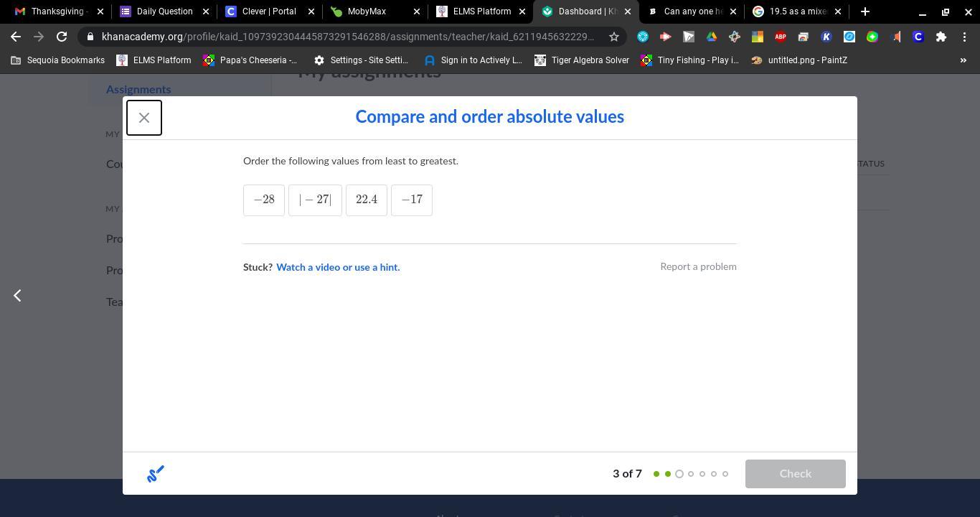The width and height of the screenshot is (980, 517).
Task: Switch to the ELMS Platform tab
Action: pyautogui.click(x=480, y=11)
